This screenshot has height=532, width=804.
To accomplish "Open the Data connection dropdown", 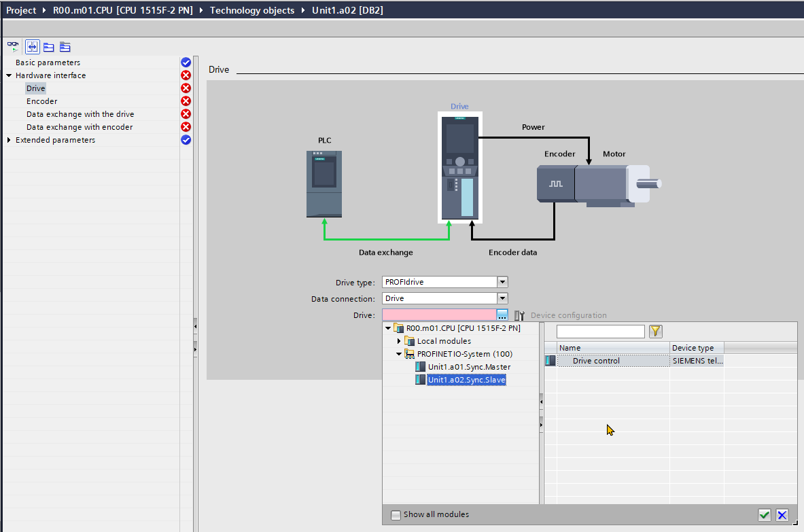I will [x=502, y=298].
